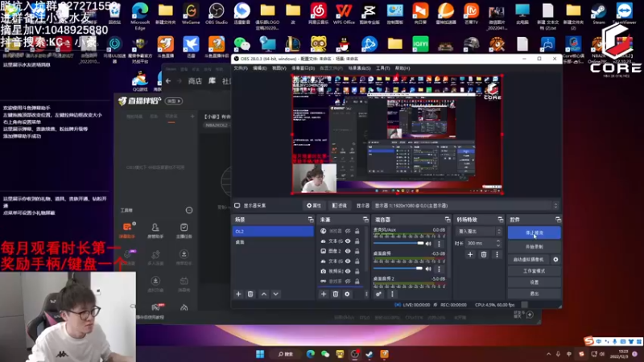Open Audio Mixer bottom three-dot menu
The width and height of the screenshot is (644, 362).
(392, 294)
